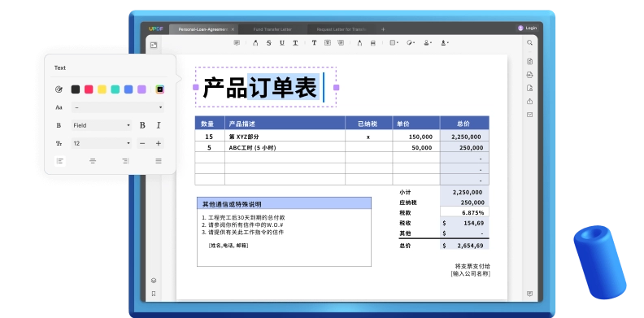Screen dimensions: 644x318
Task: Switch to Fund Transfer Letter tab
Action: click(x=272, y=29)
